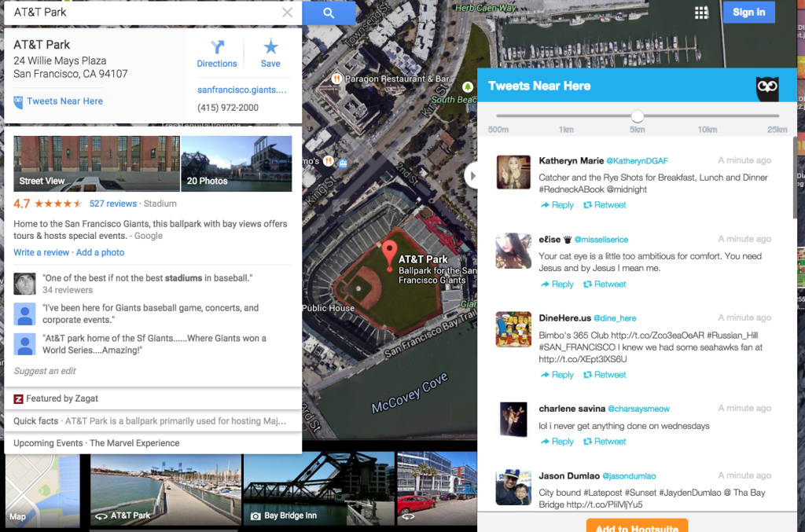Click the blue search magnifier button
Image resolution: width=805 pixels, height=532 pixels.
point(329,13)
